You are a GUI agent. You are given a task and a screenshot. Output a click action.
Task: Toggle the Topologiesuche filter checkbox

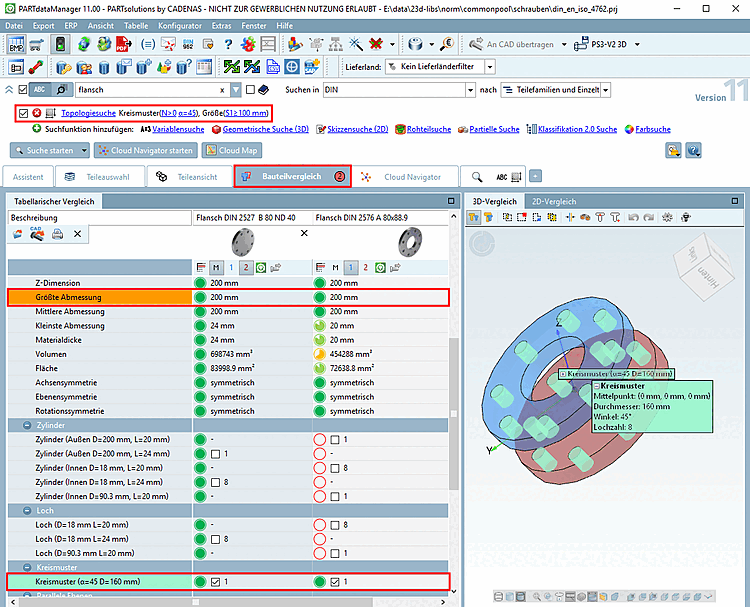point(24,113)
